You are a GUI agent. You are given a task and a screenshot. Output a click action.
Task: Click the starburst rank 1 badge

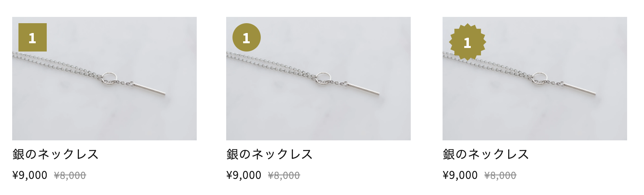point(467,42)
